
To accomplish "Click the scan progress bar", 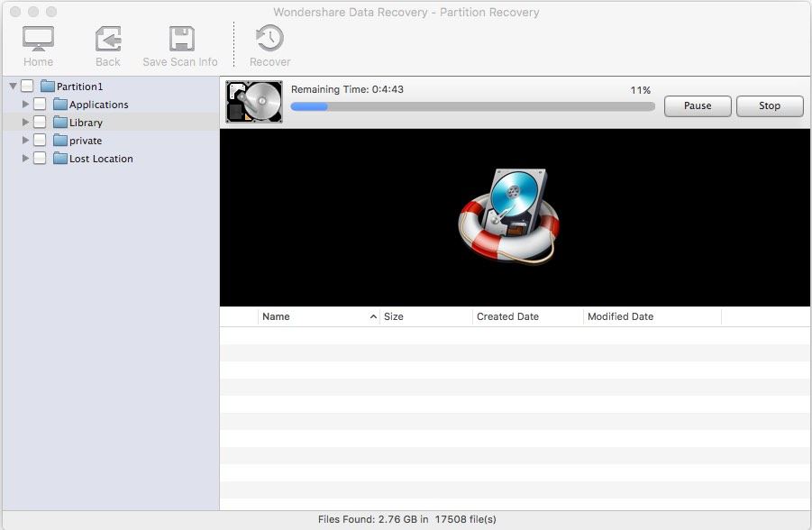I will [x=472, y=106].
